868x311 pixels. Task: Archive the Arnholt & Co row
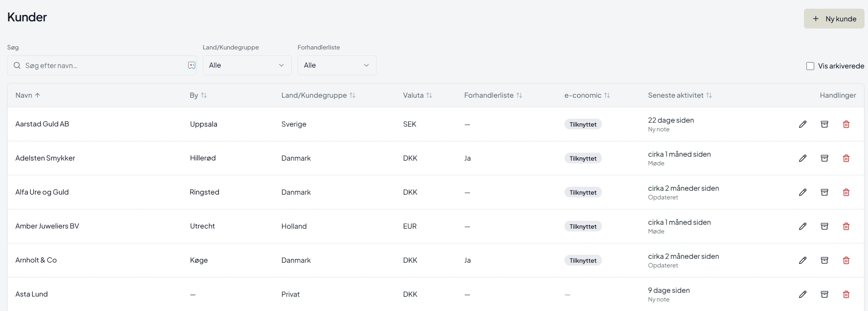point(825,260)
